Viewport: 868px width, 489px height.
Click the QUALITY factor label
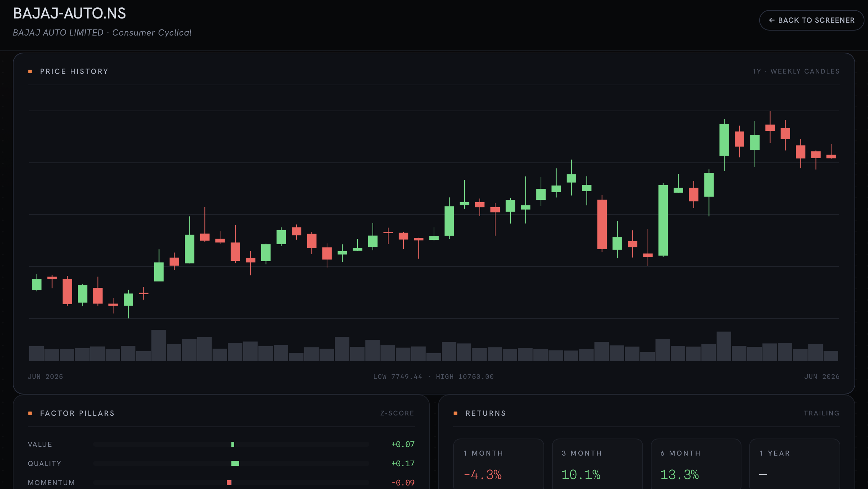coord(44,463)
